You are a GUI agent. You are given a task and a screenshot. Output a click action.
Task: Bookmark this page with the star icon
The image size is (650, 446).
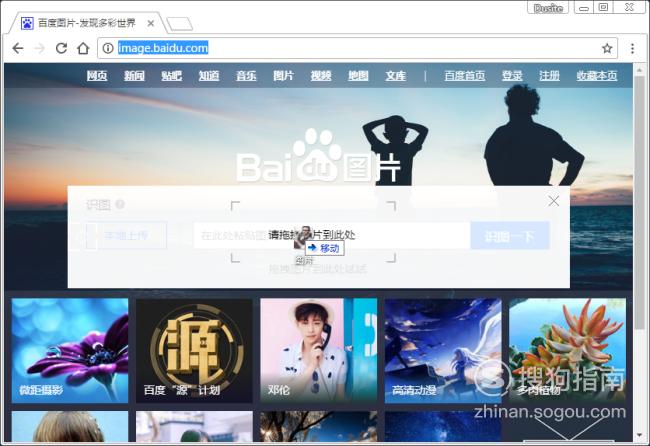pyautogui.click(x=607, y=48)
